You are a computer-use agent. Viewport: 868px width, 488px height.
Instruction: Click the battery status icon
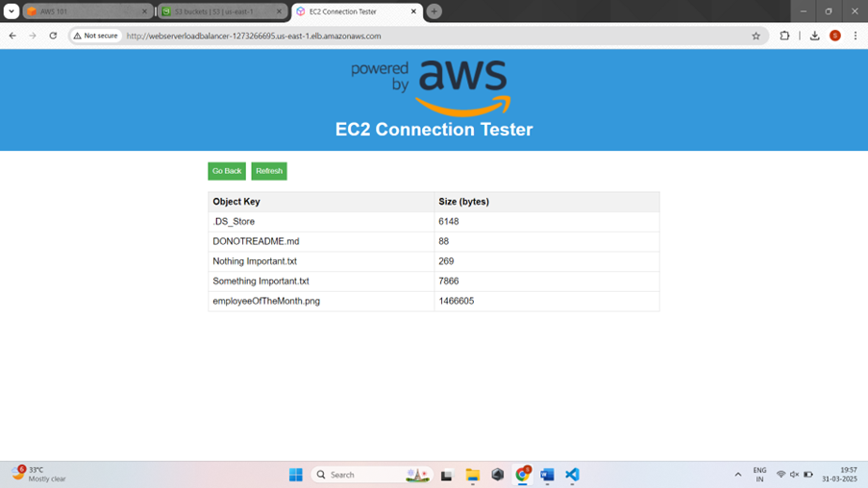[808, 475]
